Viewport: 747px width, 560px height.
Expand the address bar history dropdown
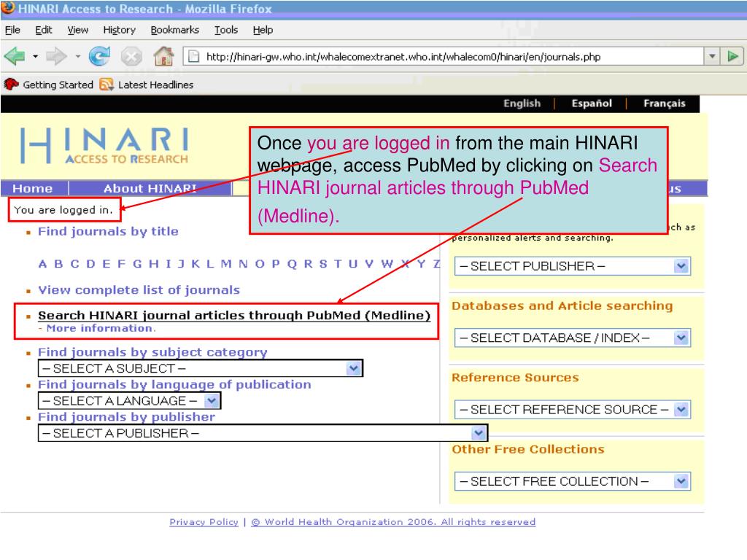point(712,57)
